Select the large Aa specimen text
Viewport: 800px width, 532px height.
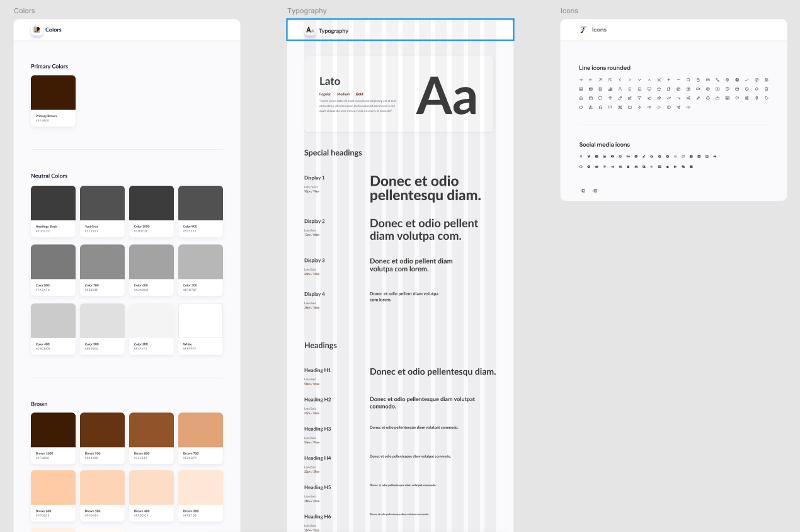coord(447,96)
